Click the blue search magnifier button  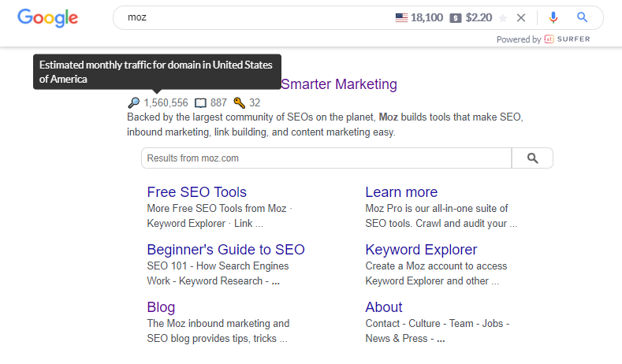[x=582, y=17]
